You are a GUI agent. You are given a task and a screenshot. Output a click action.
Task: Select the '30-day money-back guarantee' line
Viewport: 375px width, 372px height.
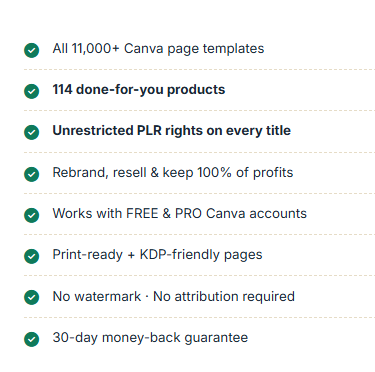point(150,338)
